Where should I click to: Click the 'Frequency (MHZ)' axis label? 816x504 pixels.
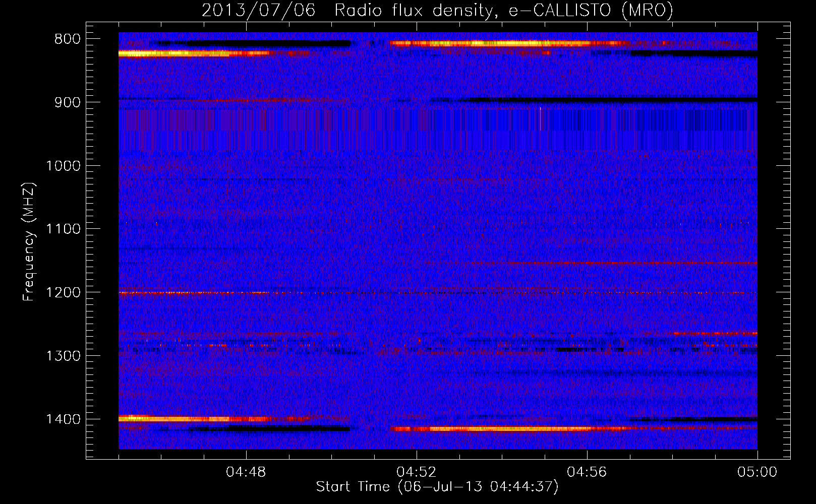click(29, 242)
